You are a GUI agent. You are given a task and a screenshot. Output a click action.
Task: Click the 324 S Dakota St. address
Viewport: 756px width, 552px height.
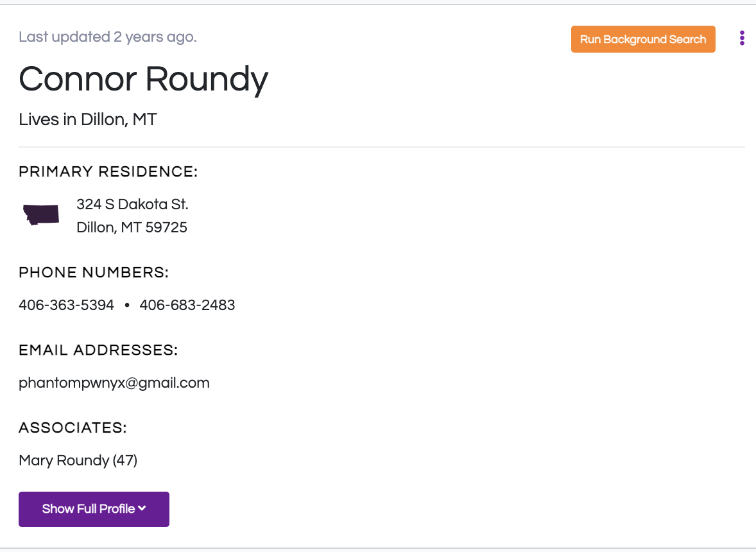tap(132, 204)
